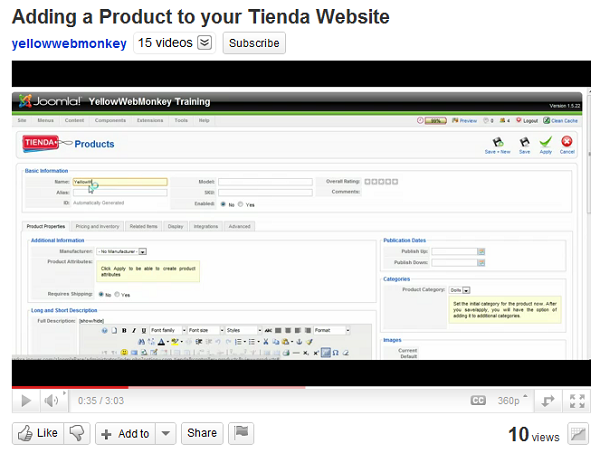
Task: Open the Product Category dropdown
Action: click(460, 290)
